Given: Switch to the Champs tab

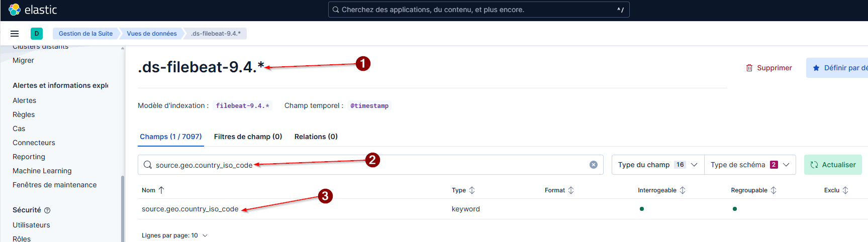Looking at the screenshot, I should pyautogui.click(x=171, y=137).
